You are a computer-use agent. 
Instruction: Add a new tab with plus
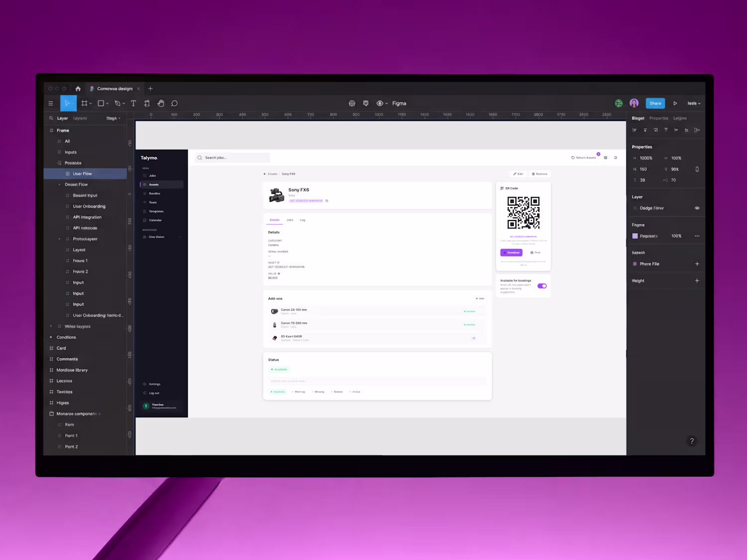[x=150, y=89]
